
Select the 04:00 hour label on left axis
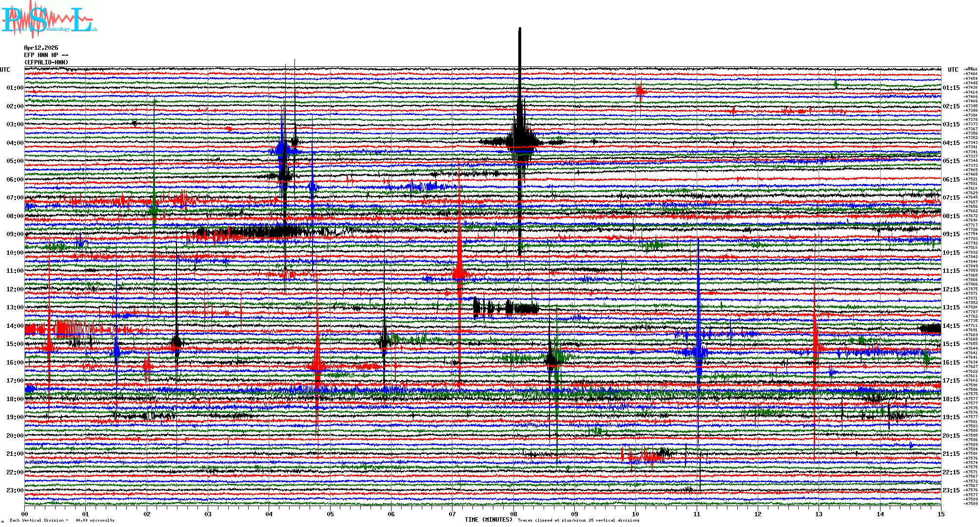[15, 143]
